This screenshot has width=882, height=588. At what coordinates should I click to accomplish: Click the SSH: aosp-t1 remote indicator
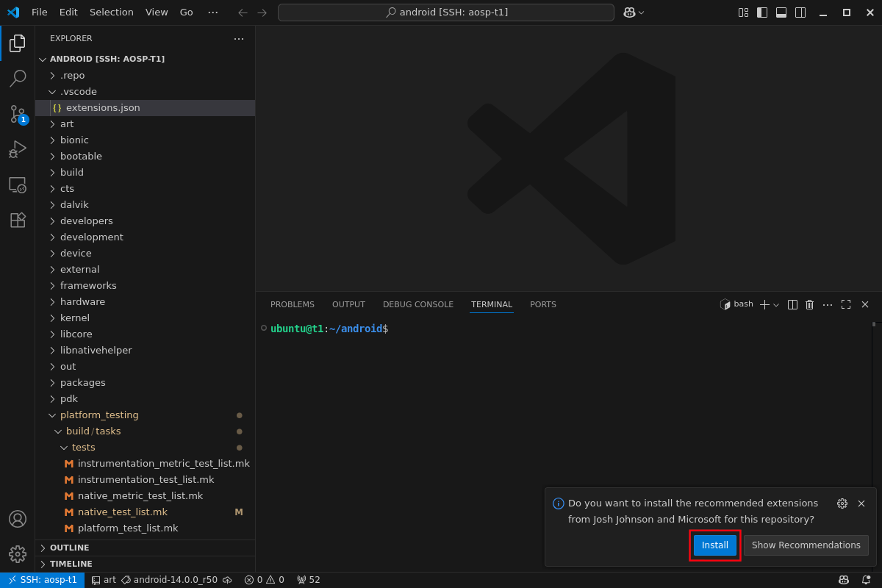tap(42, 580)
